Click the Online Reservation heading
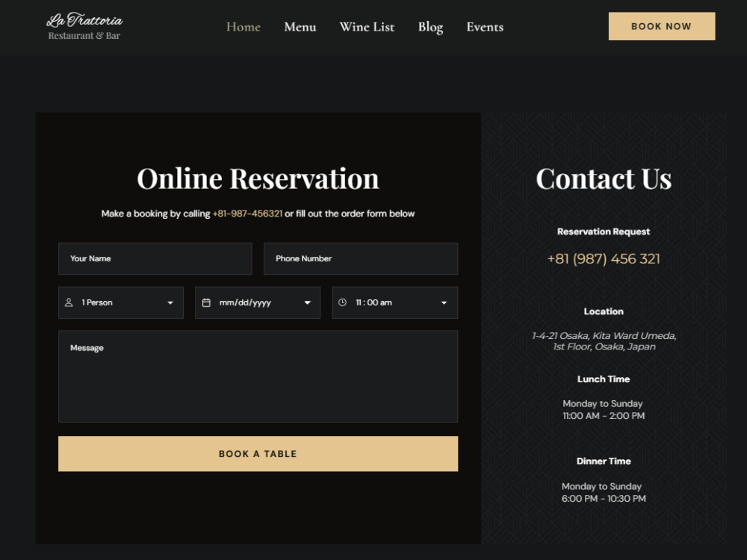Screen dimensions: 747x560 pyautogui.click(x=258, y=178)
